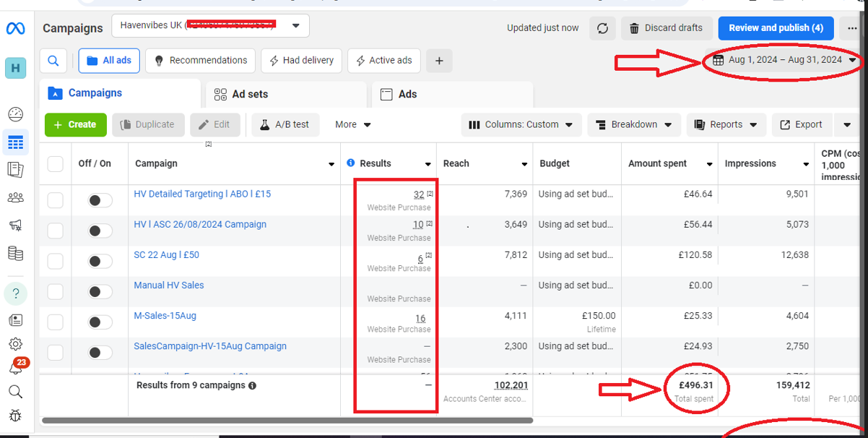This screenshot has width=868, height=438.
Task: Open the Results column sort arrow
Action: pyautogui.click(x=428, y=165)
